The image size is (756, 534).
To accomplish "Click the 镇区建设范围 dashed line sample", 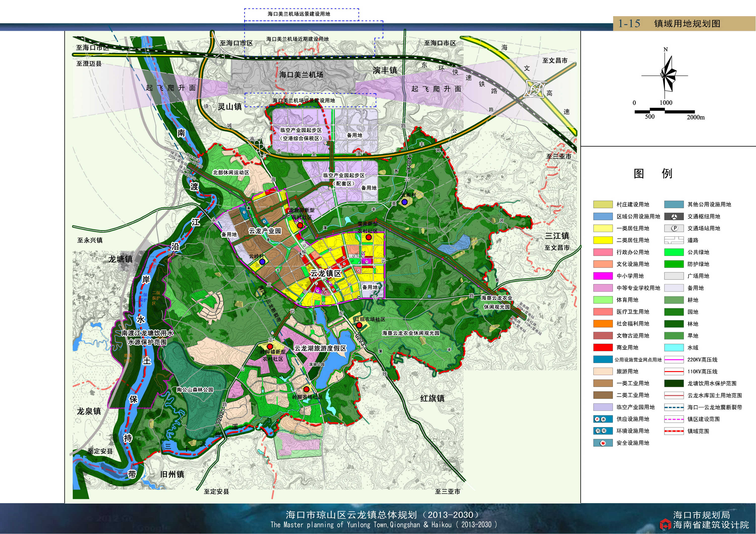I will pos(674,419).
